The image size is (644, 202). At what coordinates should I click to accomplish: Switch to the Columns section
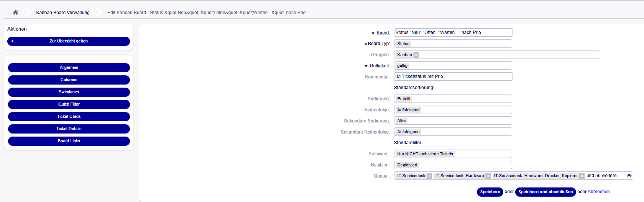(69, 80)
